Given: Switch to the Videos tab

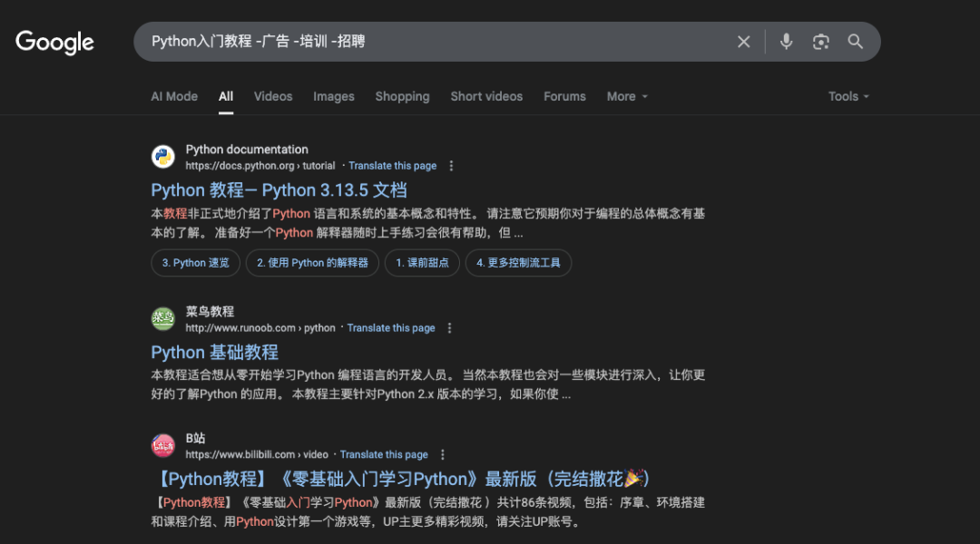Looking at the screenshot, I should coord(273,96).
